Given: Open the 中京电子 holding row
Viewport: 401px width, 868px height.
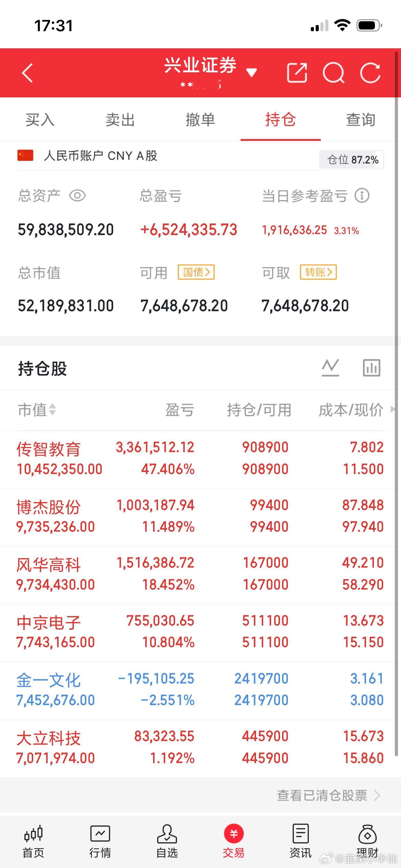Looking at the screenshot, I should [x=200, y=633].
